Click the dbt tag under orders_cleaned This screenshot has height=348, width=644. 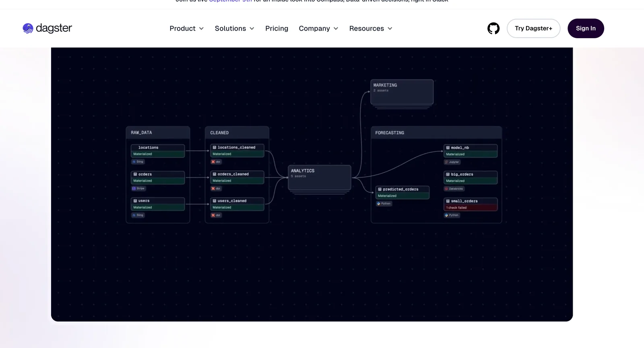[x=216, y=188]
